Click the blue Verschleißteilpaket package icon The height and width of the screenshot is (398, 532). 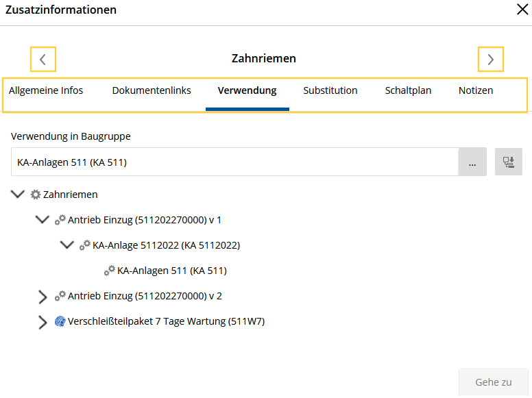60,321
